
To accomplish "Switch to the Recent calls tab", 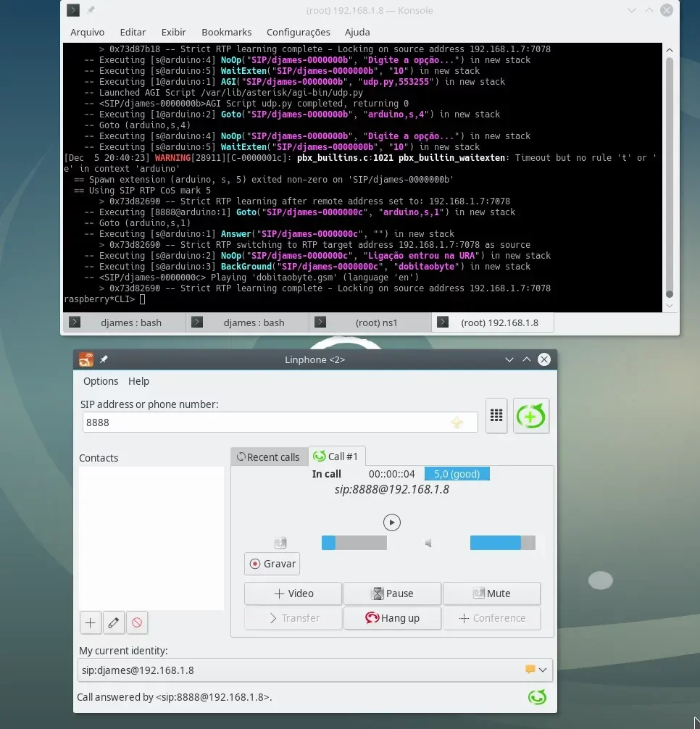I will point(269,457).
